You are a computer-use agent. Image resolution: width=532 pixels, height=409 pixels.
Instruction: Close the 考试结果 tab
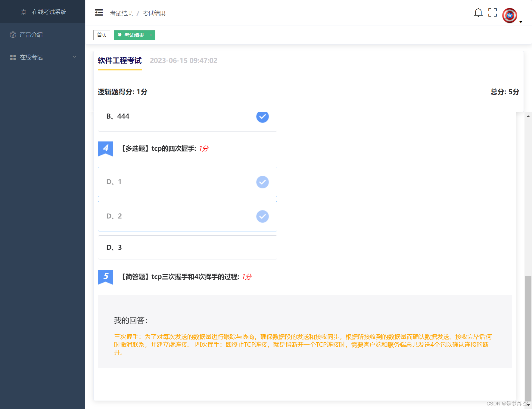click(x=151, y=35)
